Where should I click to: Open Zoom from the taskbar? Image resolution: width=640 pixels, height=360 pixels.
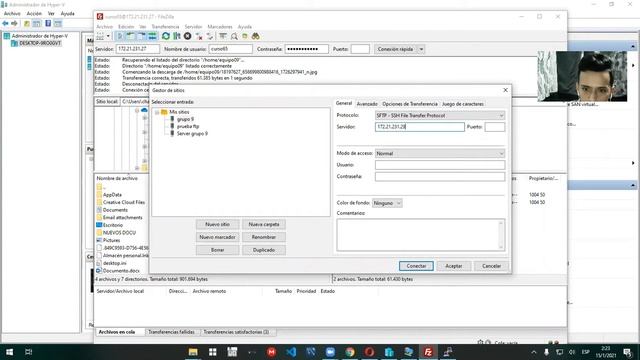pyautogui.click(x=330, y=352)
